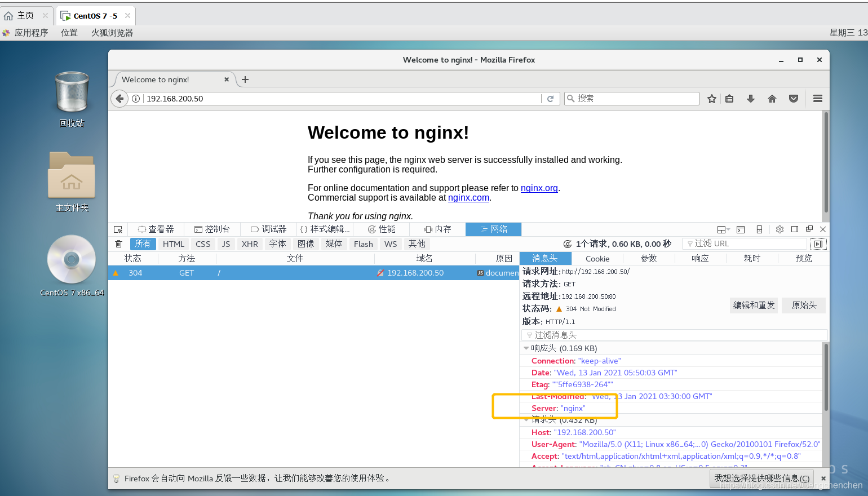The height and width of the screenshot is (496, 868).
Task: Dismiss the Firefox data notification bar
Action: tap(823, 478)
